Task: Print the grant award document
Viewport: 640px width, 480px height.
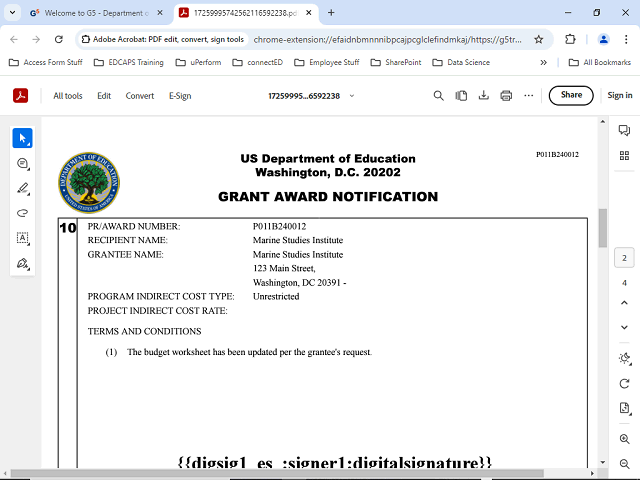Action: coord(506,96)
